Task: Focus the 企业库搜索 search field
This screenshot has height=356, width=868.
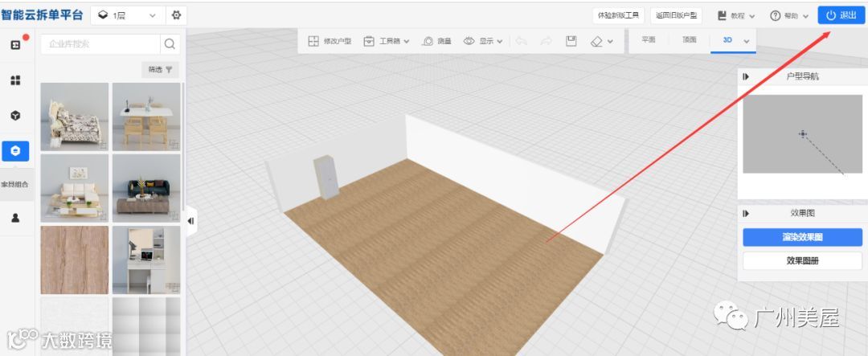Action: pyautogui.click(x=100, y=43)
